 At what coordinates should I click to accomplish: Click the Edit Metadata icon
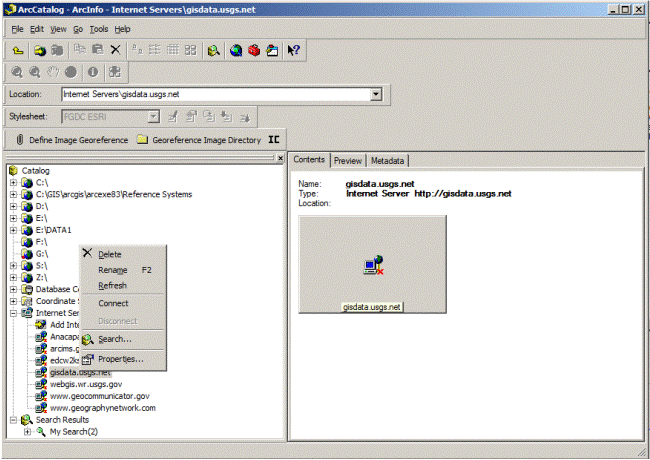pyautogui.click(x=173, y=117)
